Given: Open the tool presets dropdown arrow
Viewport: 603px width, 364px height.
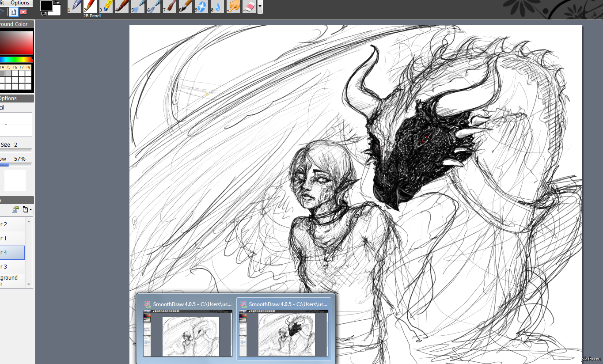Looking at the screenshot, I should pyautogui.click(x=260, y=7).
